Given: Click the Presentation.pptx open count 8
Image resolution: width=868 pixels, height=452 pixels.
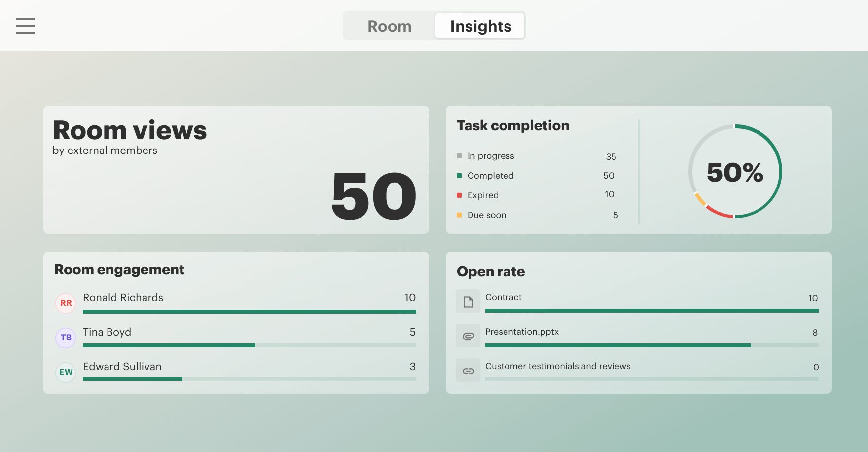Looking at the screenshot, I should pos(815,333).
